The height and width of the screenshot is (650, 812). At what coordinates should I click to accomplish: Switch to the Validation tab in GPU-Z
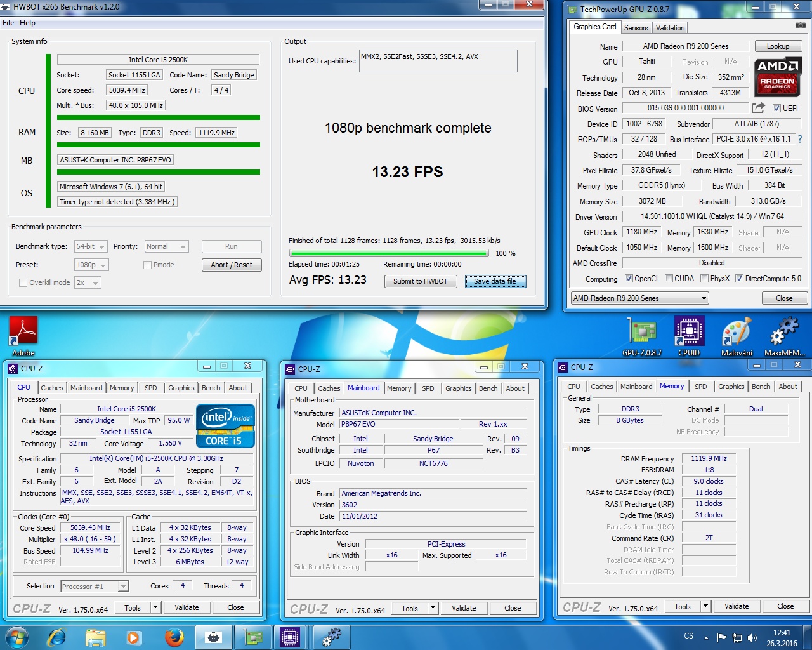[670, 28]
